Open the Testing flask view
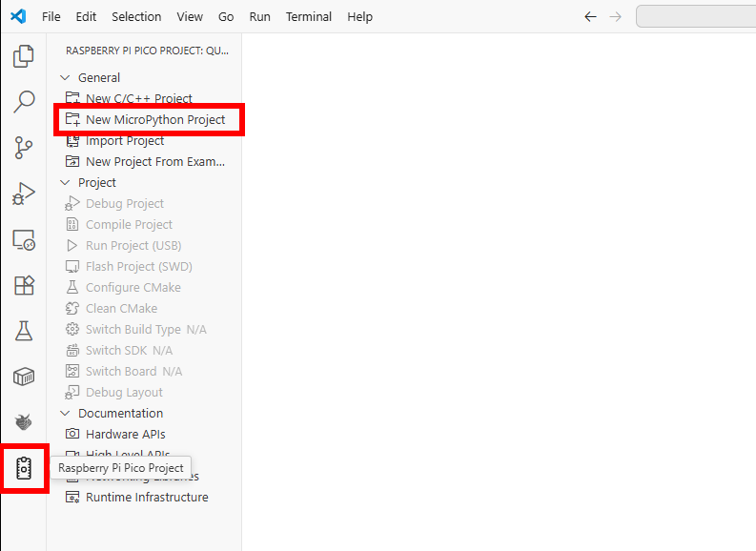 (x=23, y=331)
